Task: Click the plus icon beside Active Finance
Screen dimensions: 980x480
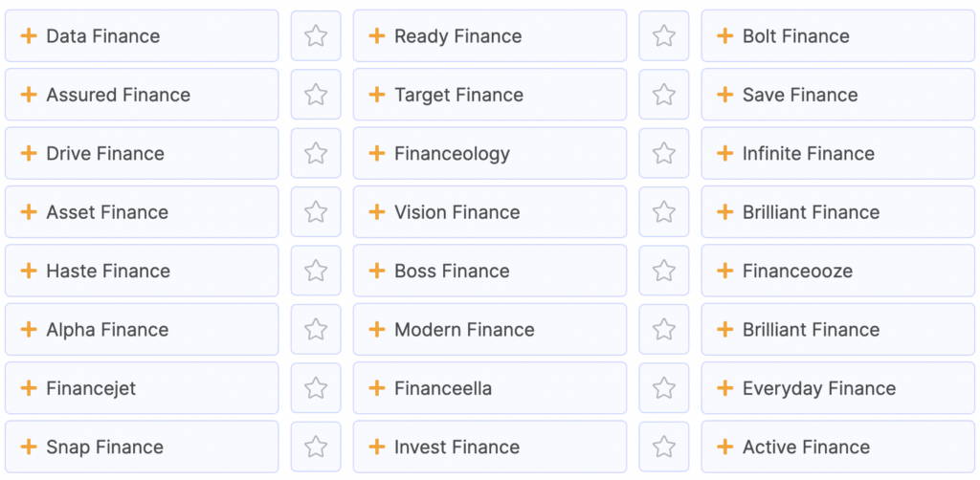Action: coord(725,447)
